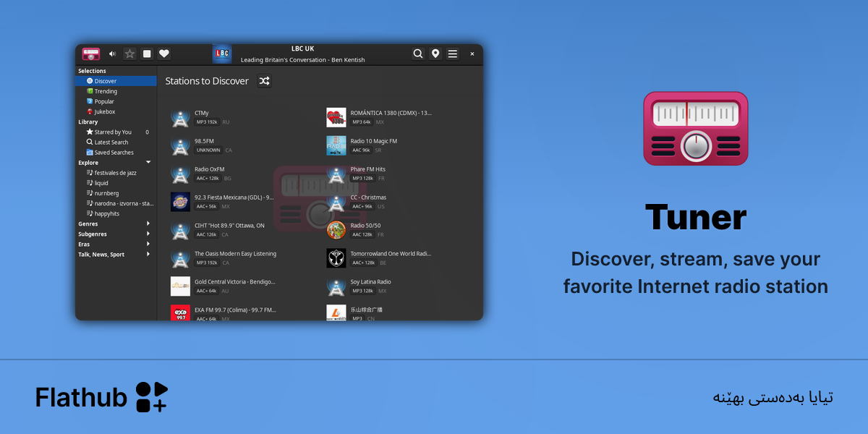Expand the Talk, News, Sport section
868x434 pixels.
click(148, 254)
